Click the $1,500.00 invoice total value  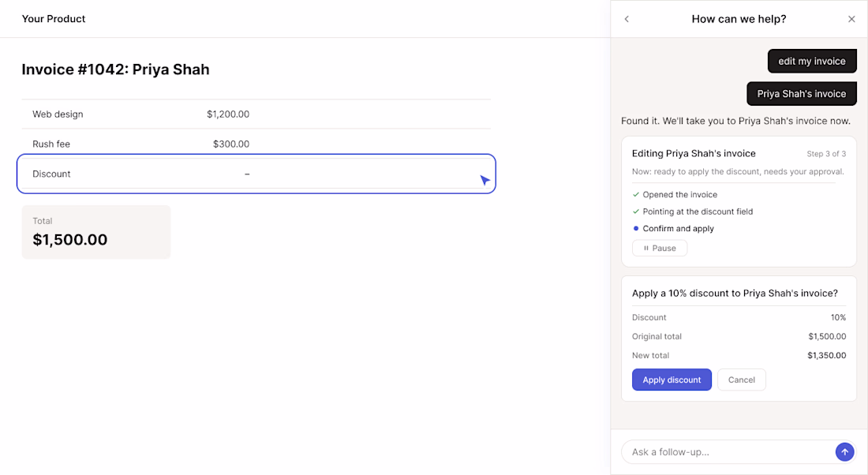click(x=69, y=240)
